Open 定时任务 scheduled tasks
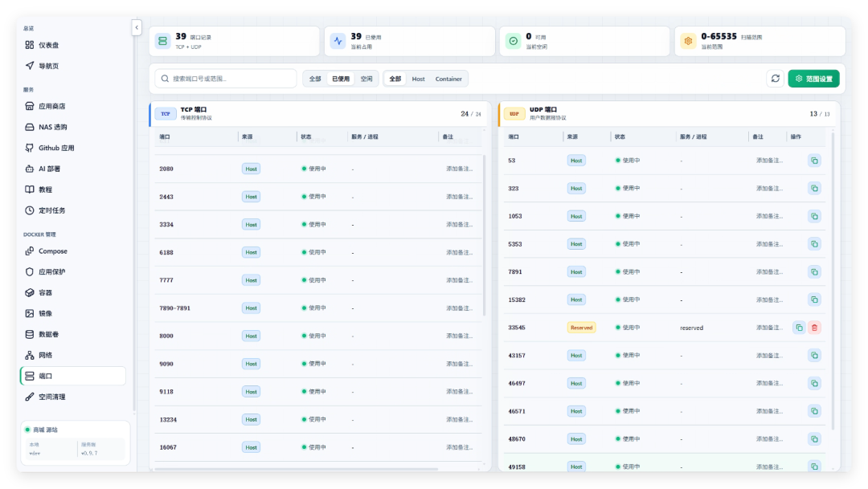Screen dimensions: 868x489 (x=72, y=210)
